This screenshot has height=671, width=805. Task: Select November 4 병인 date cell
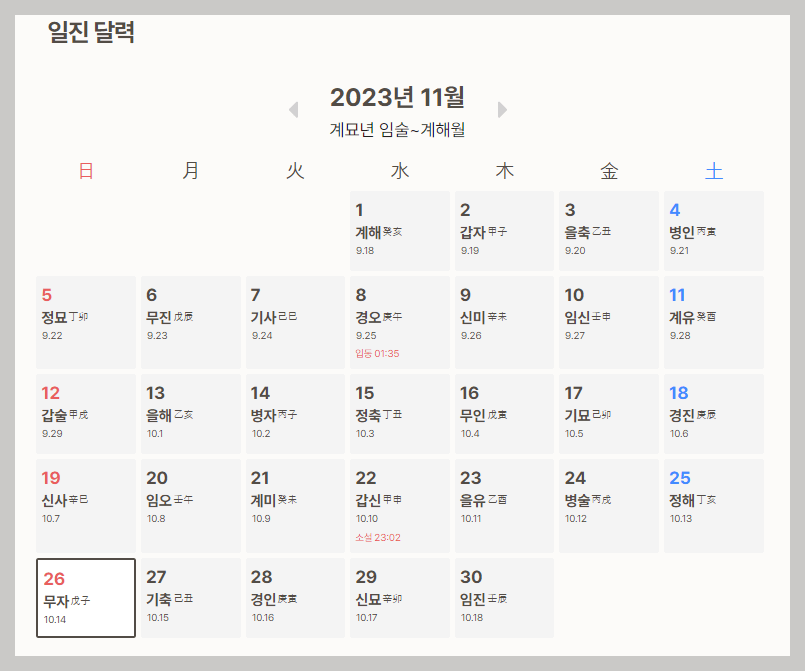(713, 230)
